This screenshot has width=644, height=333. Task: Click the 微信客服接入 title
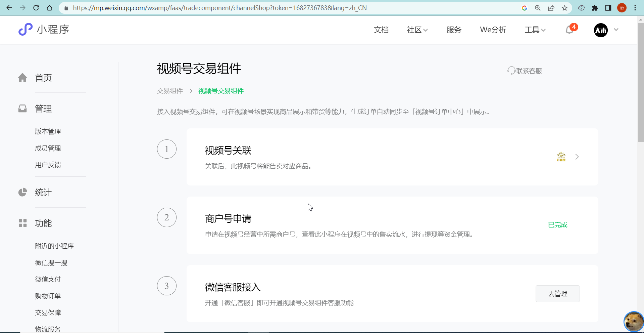pos(233,287)
